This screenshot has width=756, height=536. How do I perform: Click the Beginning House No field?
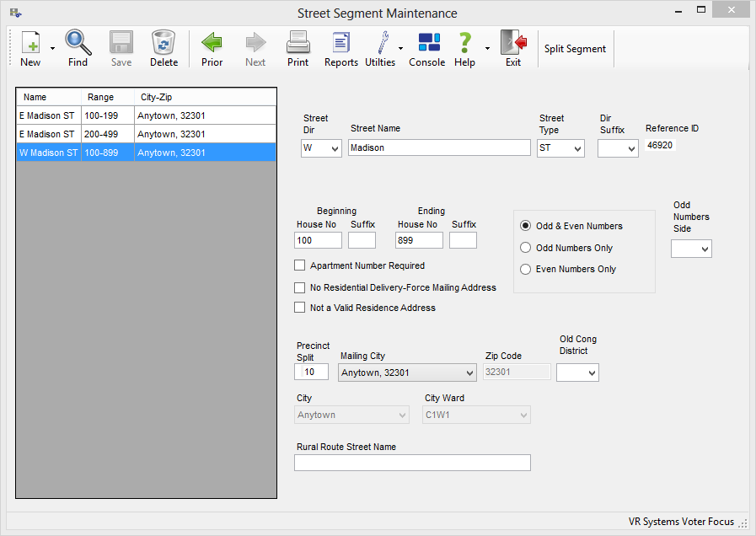pos(318,240)
